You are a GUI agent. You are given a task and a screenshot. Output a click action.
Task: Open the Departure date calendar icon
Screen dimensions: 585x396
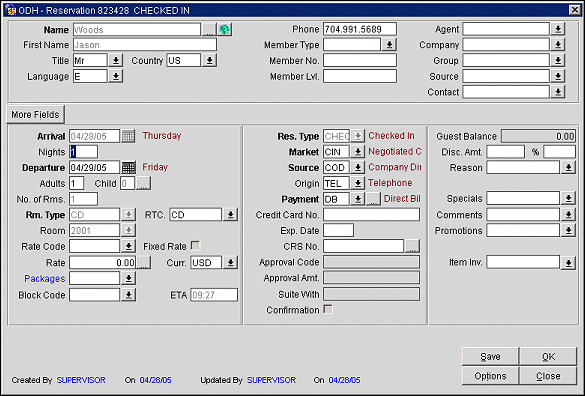[x=128, y=168]
